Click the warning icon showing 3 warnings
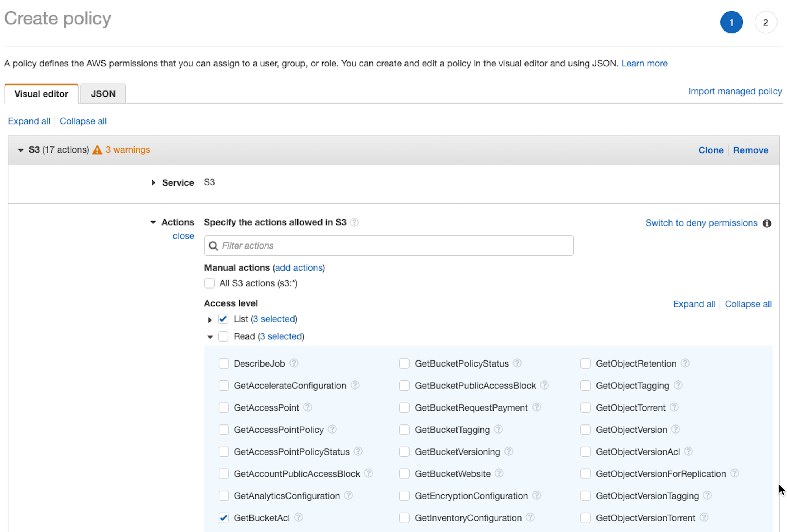 pyautogui.click(x=97, y=150)
